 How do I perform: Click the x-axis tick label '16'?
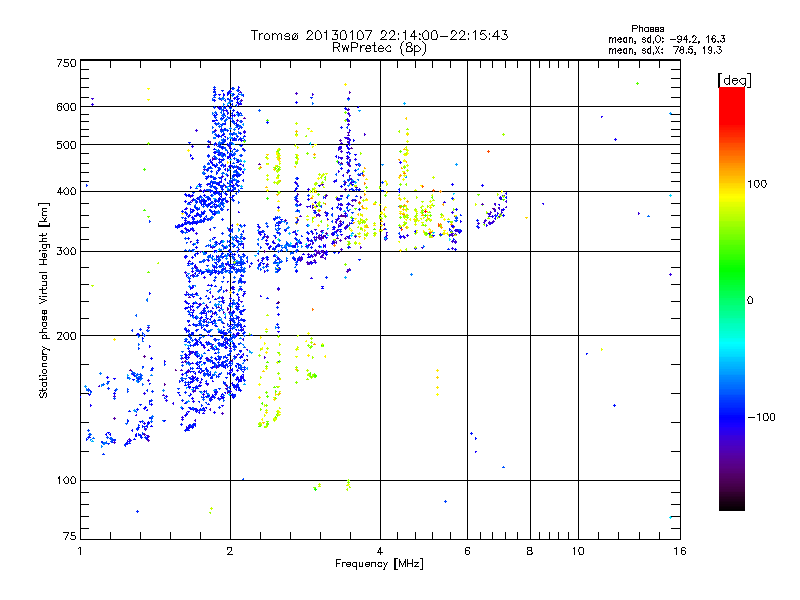(x=680, y=551)
